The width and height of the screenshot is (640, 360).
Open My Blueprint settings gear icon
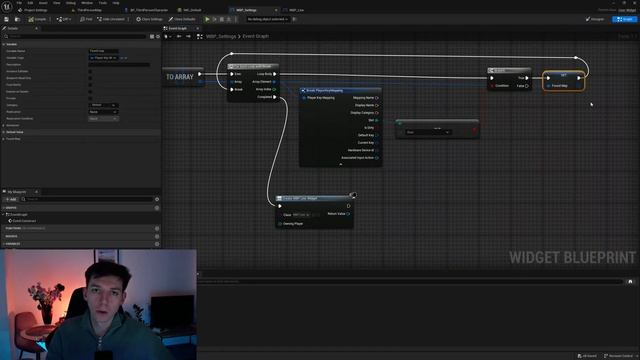coord(157,199)
